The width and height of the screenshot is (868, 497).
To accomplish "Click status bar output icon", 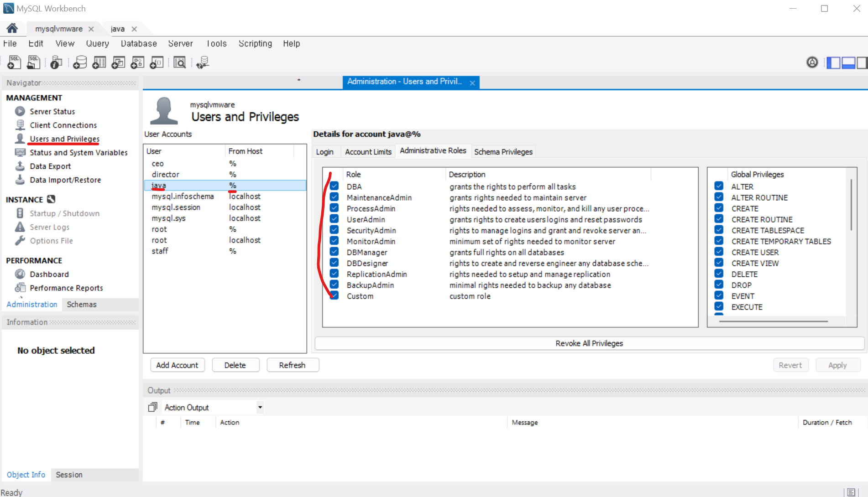I will click(851, 492).
